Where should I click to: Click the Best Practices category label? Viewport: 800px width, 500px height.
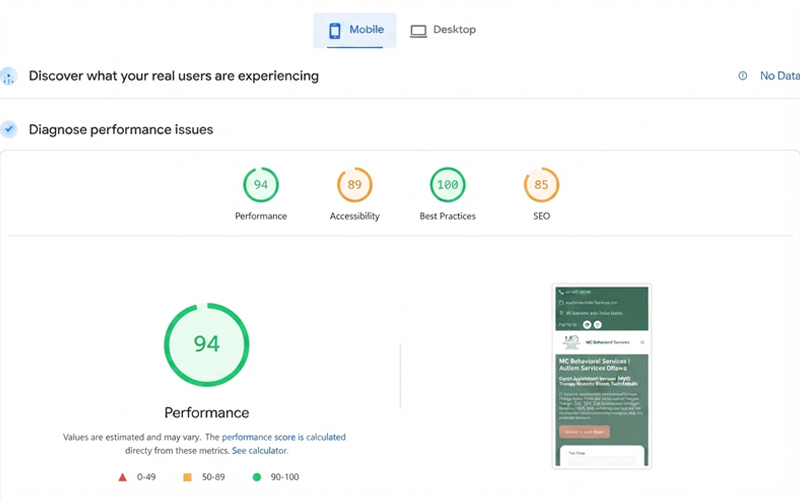[x=447, y=216]
